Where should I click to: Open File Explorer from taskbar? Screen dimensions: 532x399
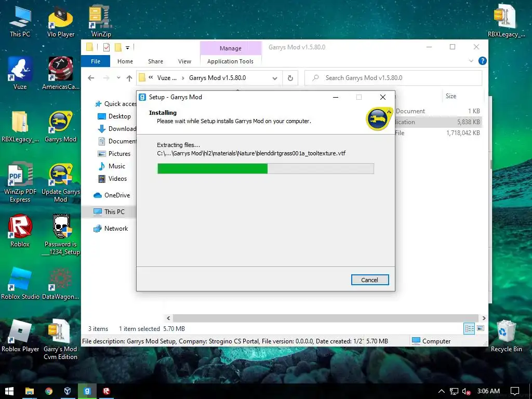[30, 391]
